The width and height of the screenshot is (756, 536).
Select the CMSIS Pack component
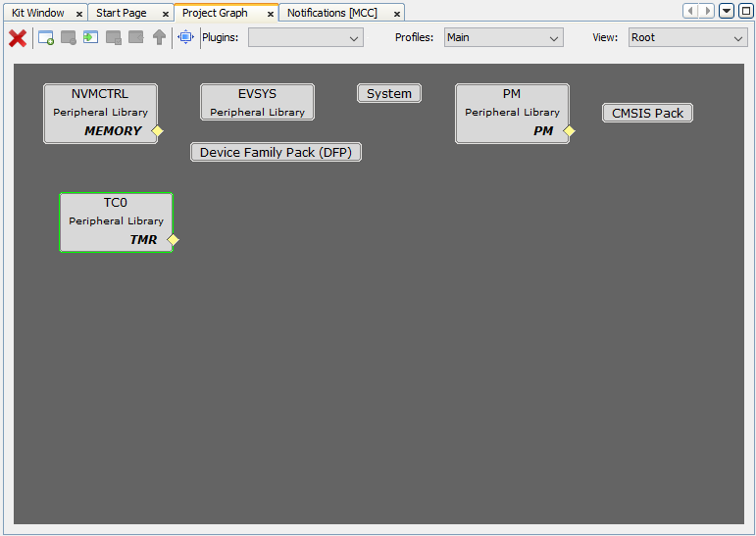647,113
